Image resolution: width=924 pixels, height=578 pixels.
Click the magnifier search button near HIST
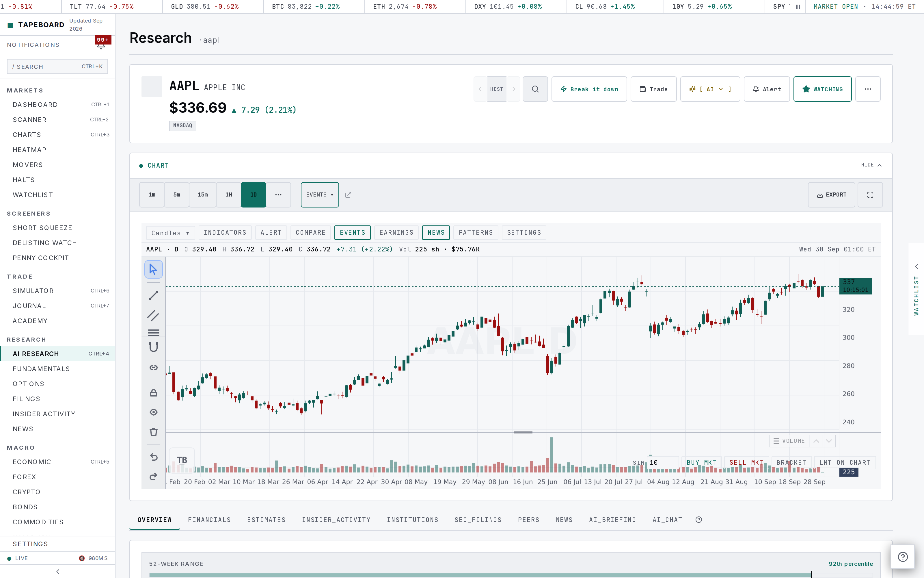pyautogui.click(x=535, y=89)
